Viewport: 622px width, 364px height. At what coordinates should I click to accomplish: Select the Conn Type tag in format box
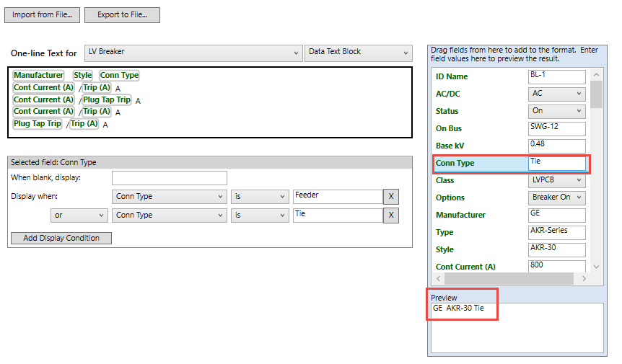pos(119,76)
